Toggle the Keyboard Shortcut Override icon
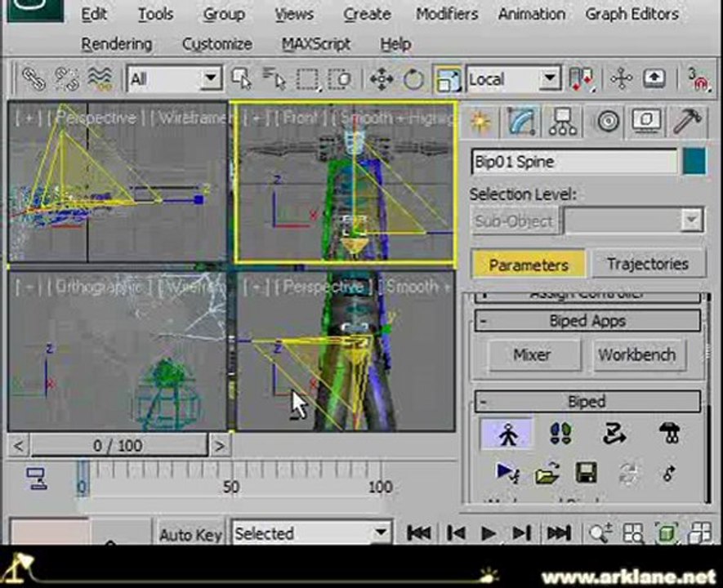723x588 pixels. click(654, 79)
